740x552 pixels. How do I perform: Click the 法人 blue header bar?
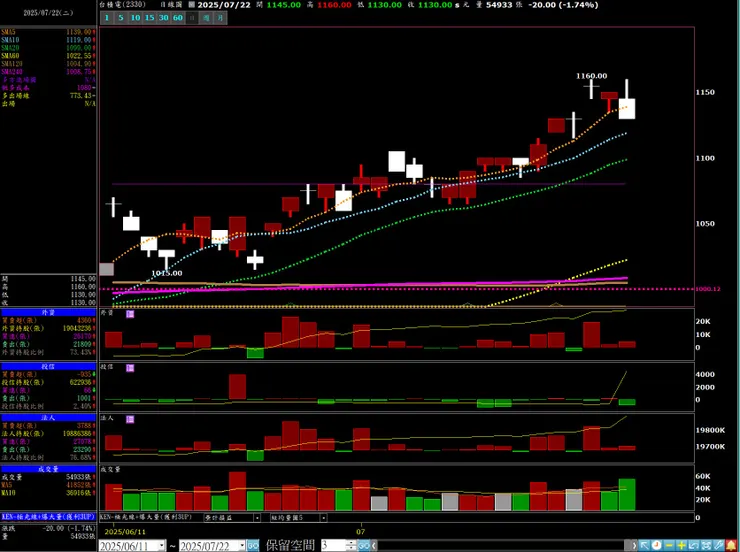48,418
